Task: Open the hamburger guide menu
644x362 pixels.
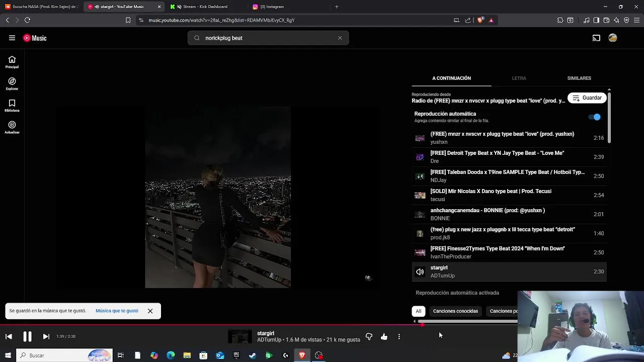Action: pos(12,38)
